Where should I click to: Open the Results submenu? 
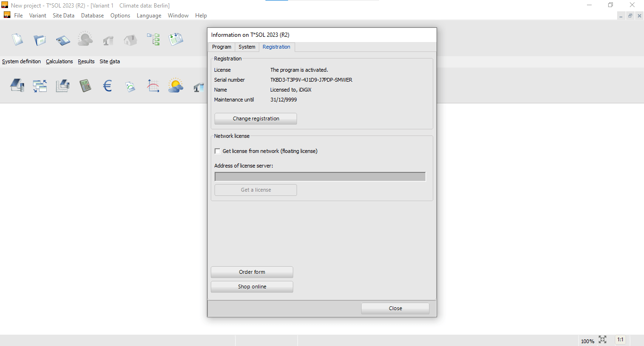coord(86,61)
